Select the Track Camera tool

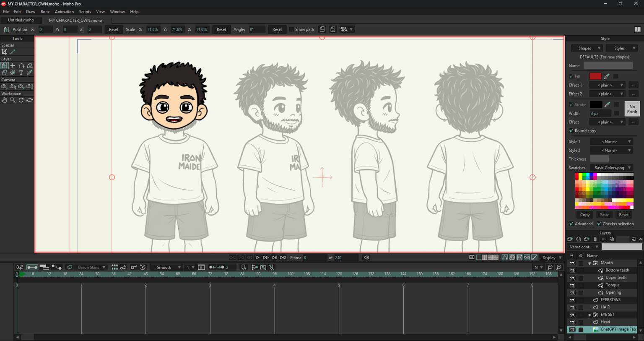point(4,86)
